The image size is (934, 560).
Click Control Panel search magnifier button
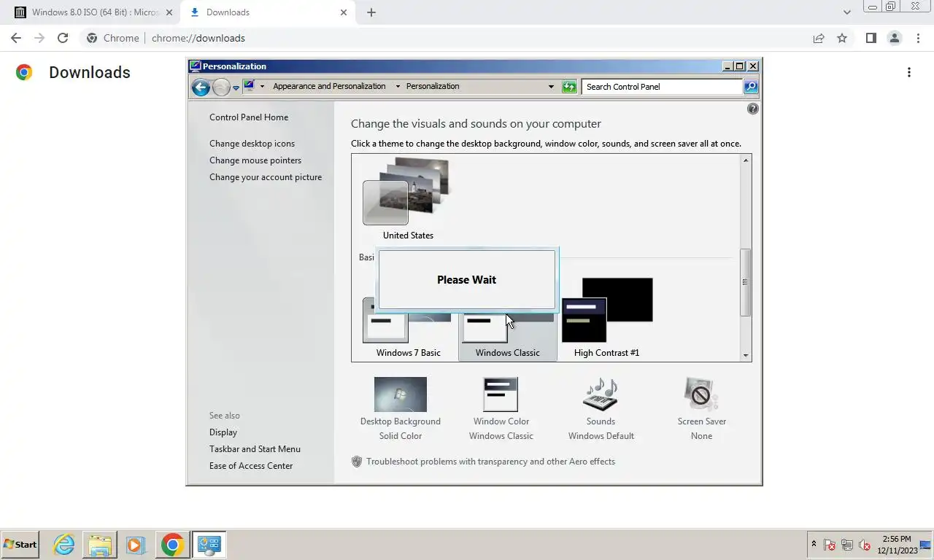(x=751, y=87)
